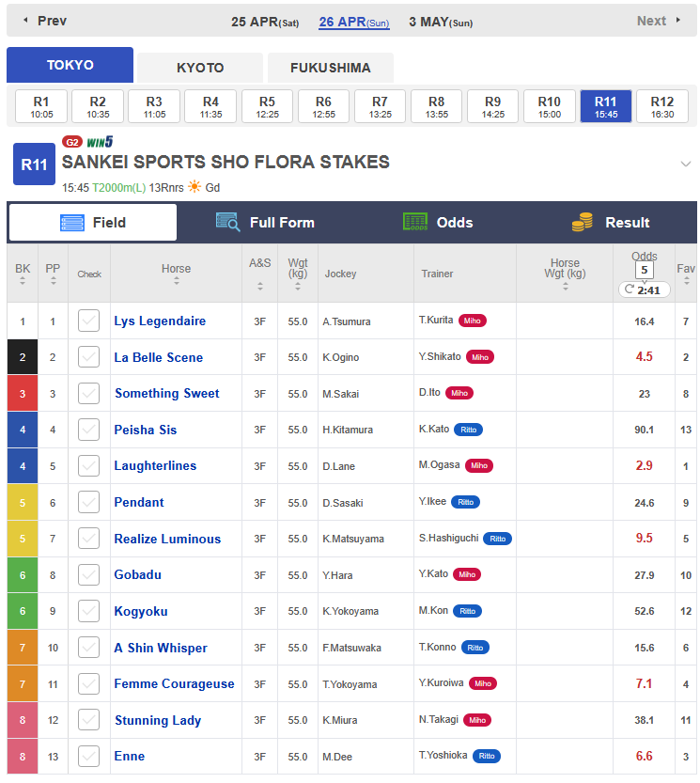Open horse page for Stunning Lady
This screenshot has height=783, width=700.
tap(158, 720)
